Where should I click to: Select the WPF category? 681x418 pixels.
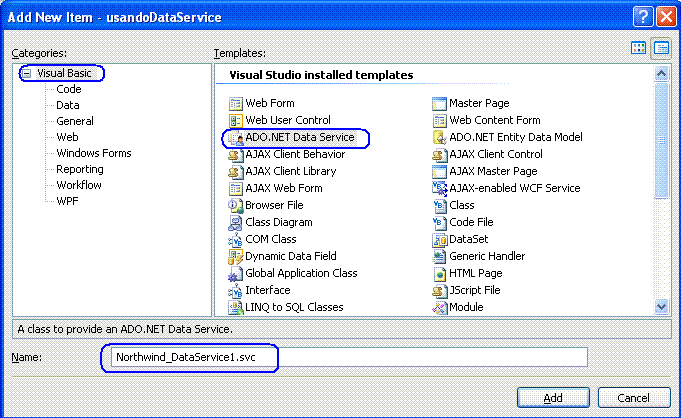(67, 201)
